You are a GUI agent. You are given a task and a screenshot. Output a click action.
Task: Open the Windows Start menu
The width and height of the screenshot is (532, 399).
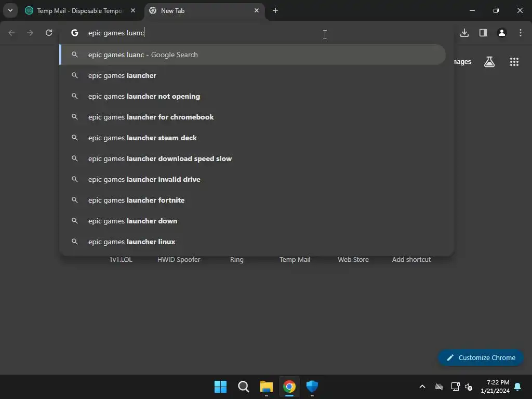(220, 387)
